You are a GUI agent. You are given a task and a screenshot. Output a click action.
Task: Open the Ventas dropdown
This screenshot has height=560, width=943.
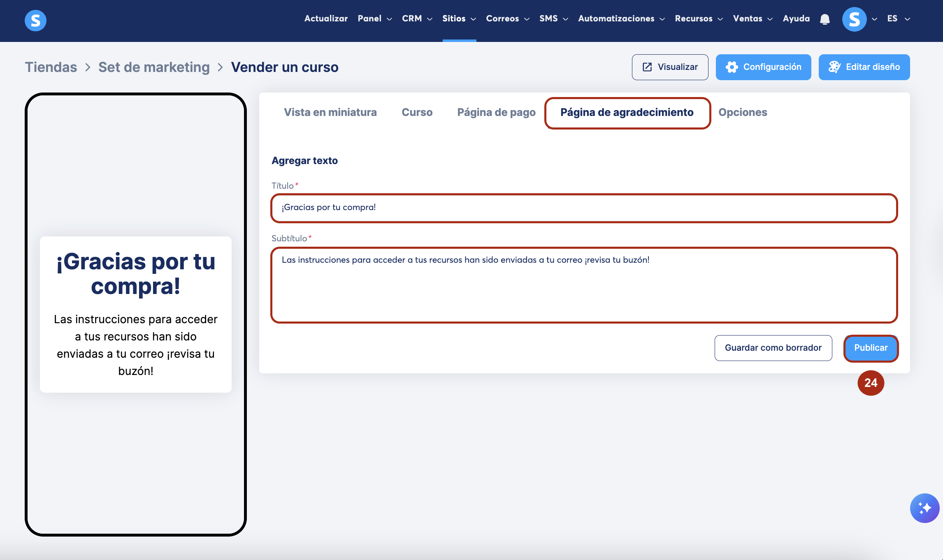(753, 19)
